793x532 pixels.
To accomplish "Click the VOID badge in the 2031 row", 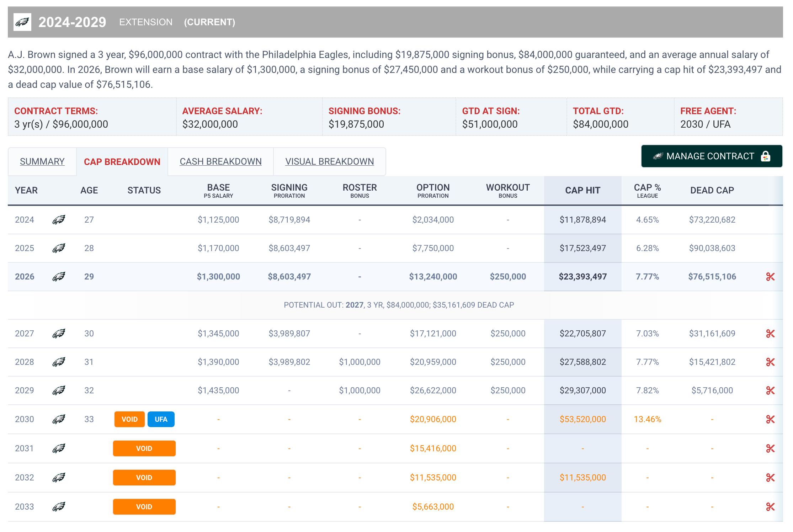I will coord(144,448).
